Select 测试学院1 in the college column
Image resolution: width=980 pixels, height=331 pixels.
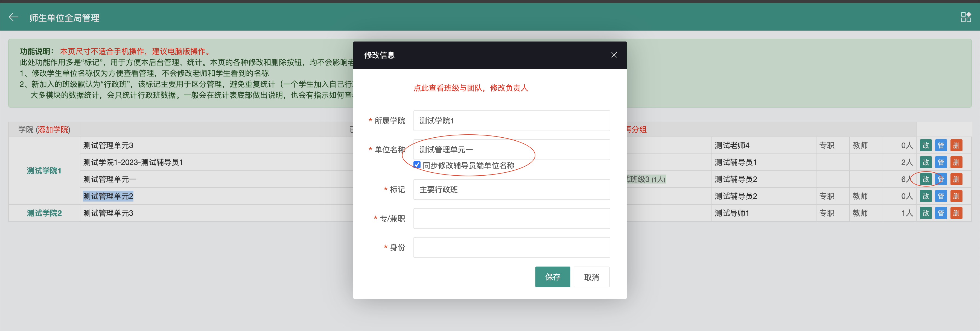44,171
